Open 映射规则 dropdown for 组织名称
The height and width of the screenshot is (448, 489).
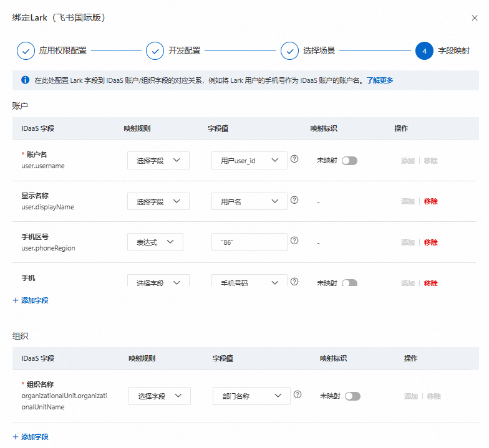160,396
